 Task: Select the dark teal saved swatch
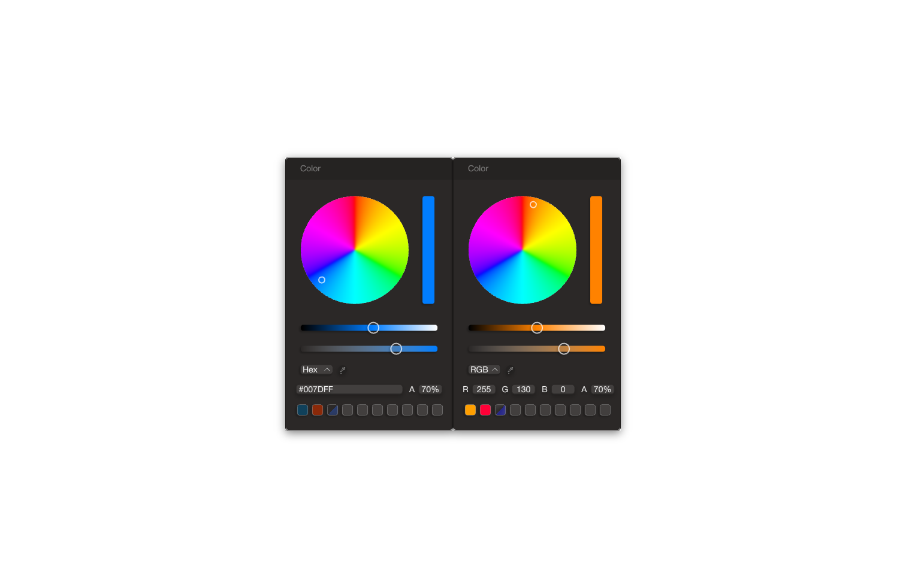(303, 410)
